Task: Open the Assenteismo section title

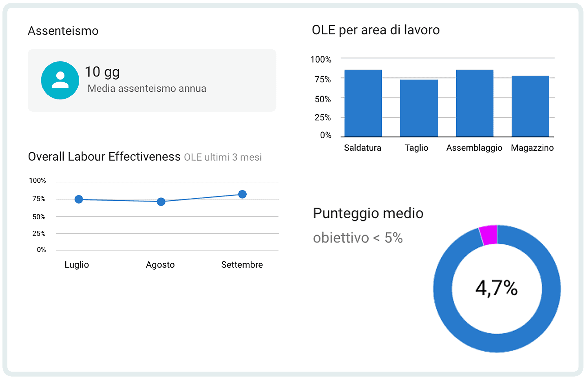Action: 63,31
